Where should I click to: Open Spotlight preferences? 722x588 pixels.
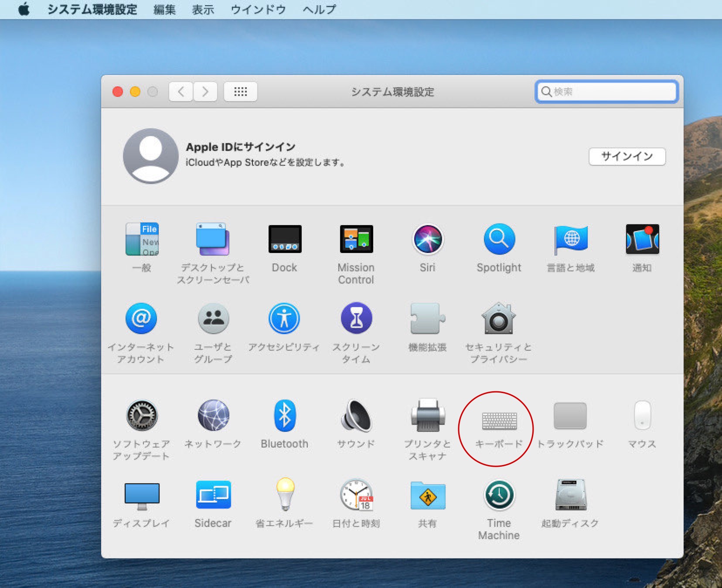(x=499, y=239)
